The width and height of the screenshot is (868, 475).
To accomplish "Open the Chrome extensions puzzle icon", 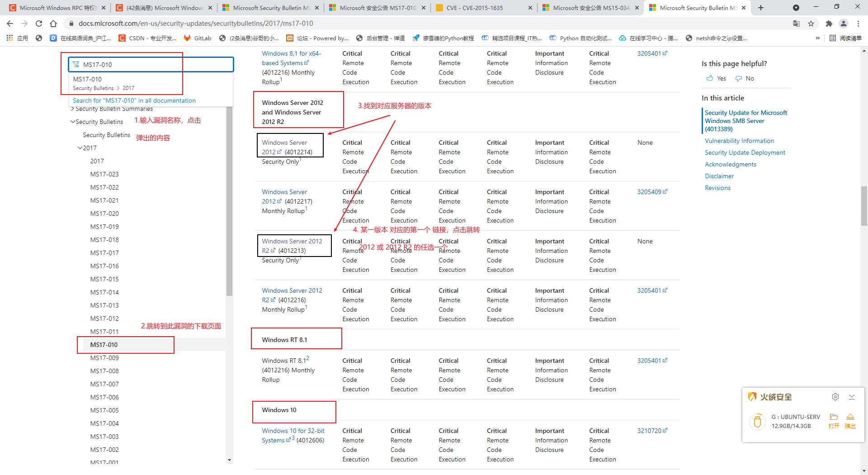I will point(829,23).
